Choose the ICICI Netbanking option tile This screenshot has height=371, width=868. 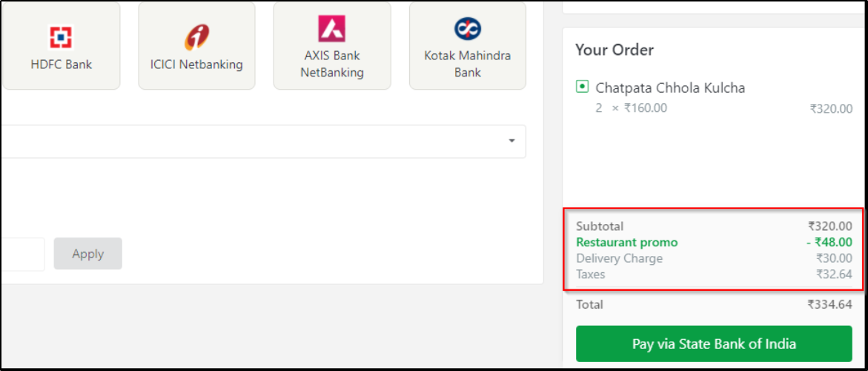click(196, 45)
